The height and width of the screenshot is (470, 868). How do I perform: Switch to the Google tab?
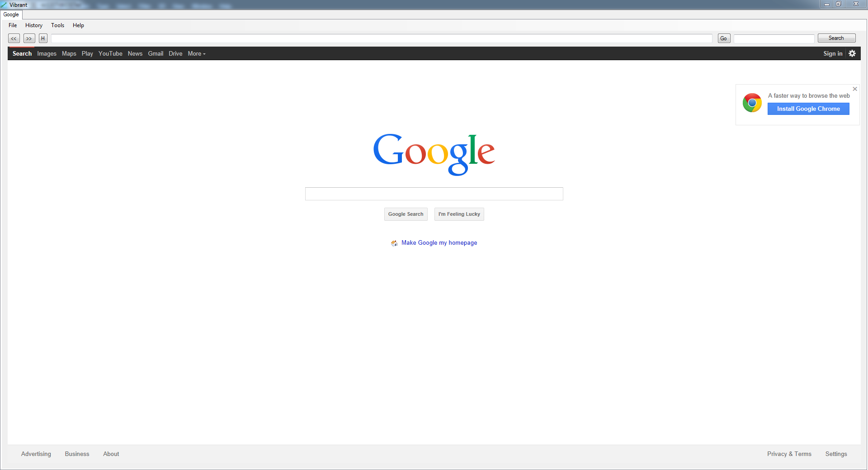click(11, 14)
